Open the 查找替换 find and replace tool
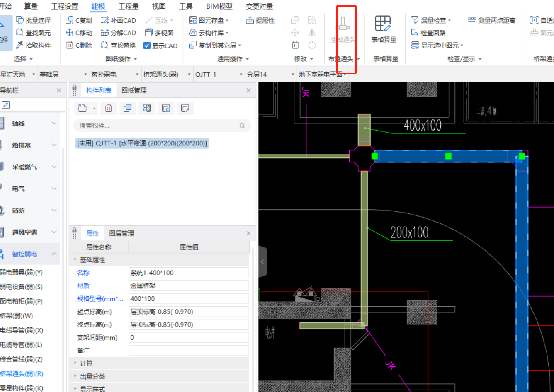This screenshot has height=392, width=554. 118,45
